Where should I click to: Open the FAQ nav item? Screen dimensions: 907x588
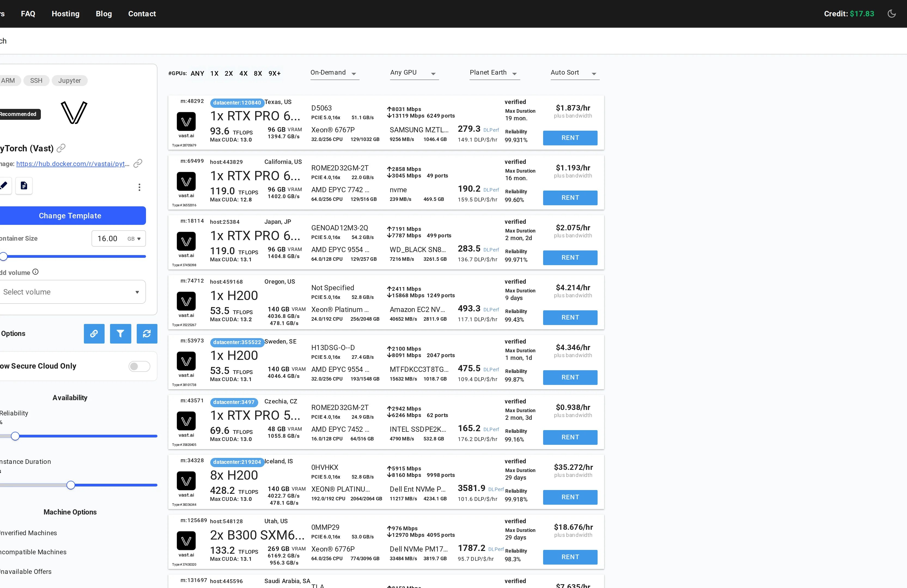[x=28, y=14]
